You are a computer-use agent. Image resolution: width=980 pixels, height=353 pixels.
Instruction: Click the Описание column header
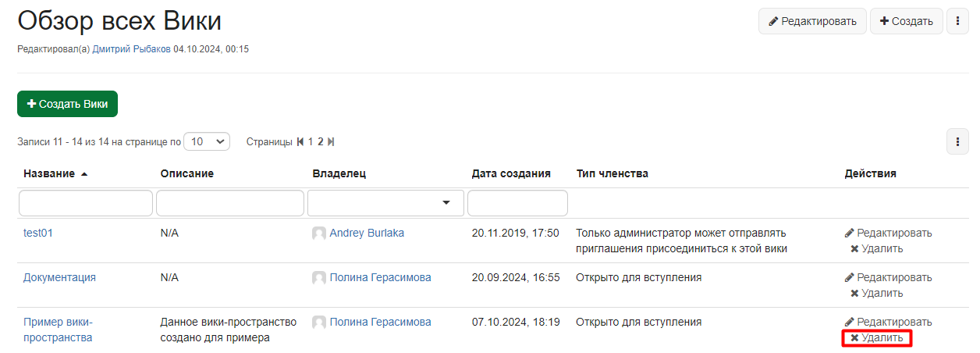(186, 173)
